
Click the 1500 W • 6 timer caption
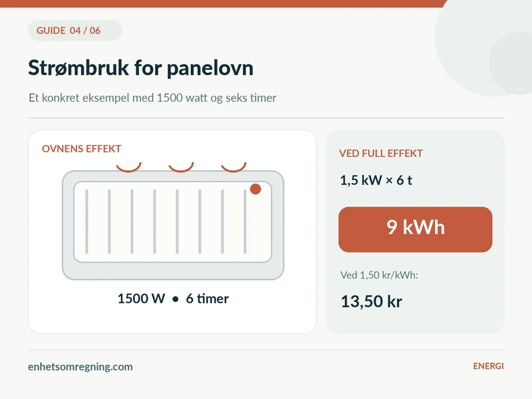pyautogui.click(x=173, y=299)
